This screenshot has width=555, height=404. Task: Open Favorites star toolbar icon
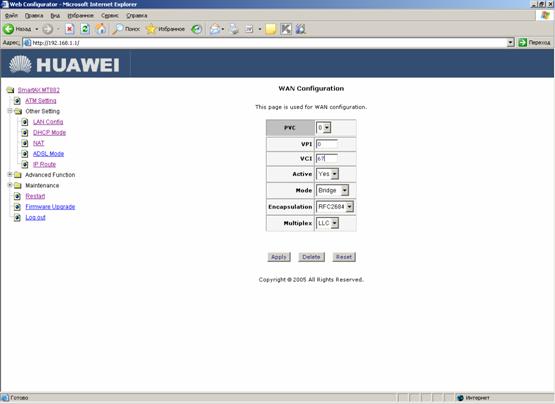(x=151, y=29)
